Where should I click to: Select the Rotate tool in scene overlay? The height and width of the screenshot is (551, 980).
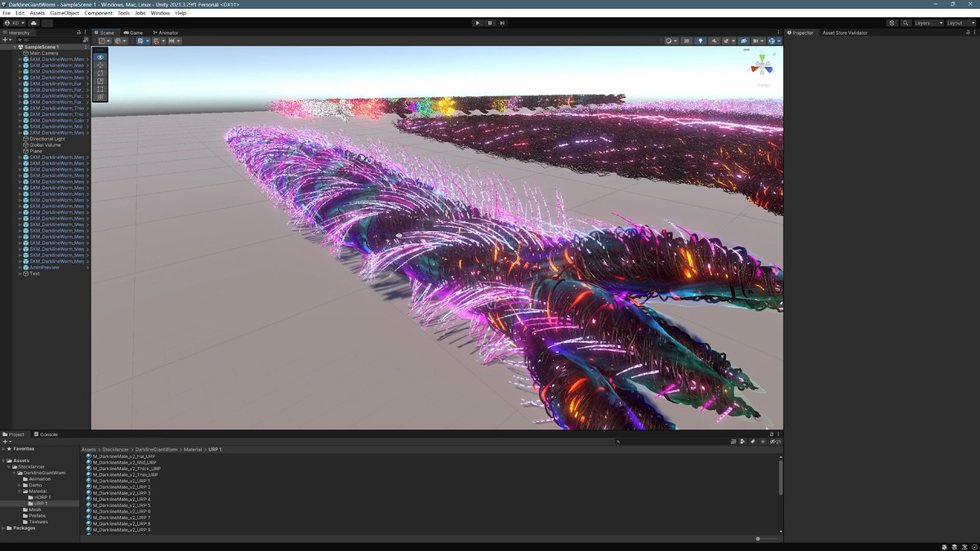pos(100,73)
